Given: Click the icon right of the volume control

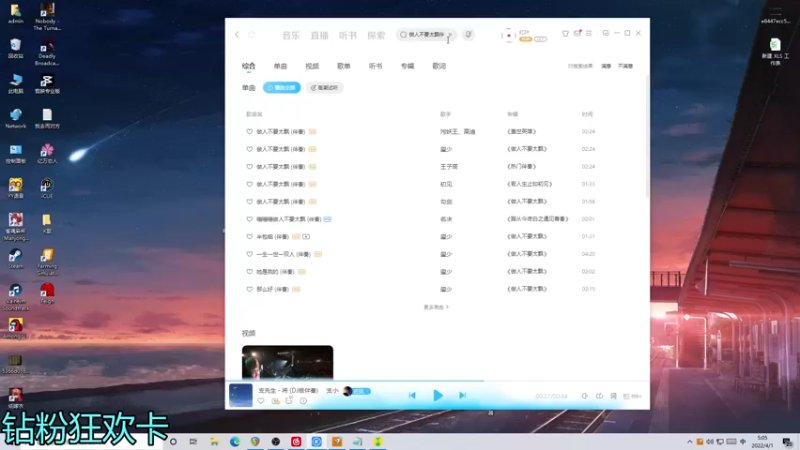Looking at the screenshot, I should [x=599, y=396].
